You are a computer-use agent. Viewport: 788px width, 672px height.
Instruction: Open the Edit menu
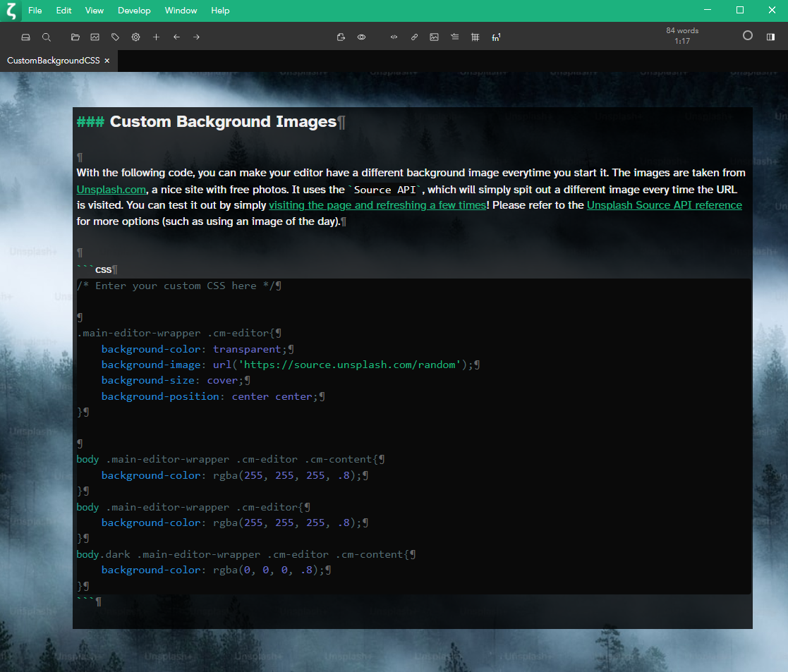pos(63,11)
